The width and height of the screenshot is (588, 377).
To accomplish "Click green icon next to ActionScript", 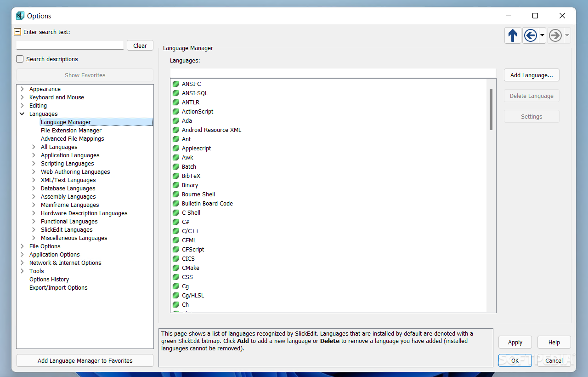I will (175, 112).
